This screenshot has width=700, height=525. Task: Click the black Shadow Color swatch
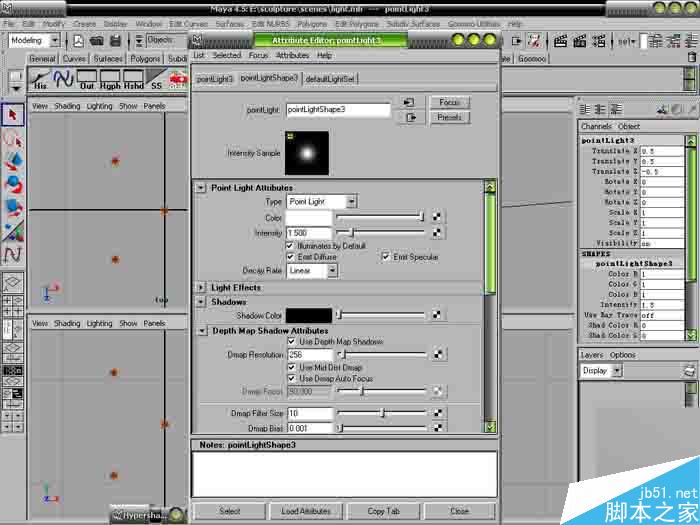(309, 315)
